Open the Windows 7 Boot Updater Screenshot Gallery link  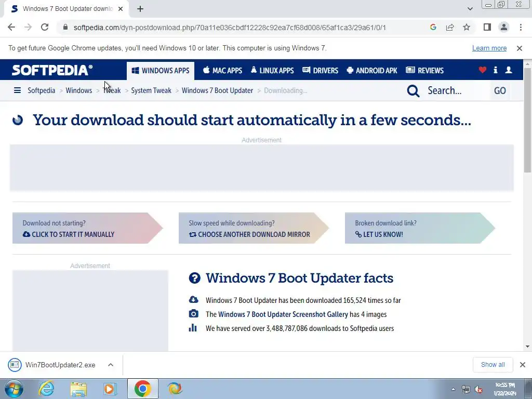(283, 314)
